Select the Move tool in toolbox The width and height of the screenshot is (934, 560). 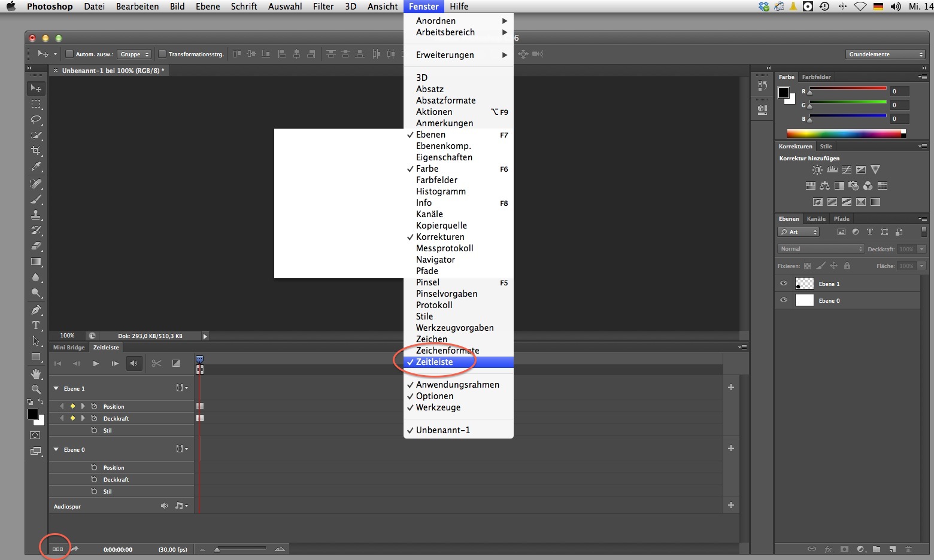pos(36,89)
